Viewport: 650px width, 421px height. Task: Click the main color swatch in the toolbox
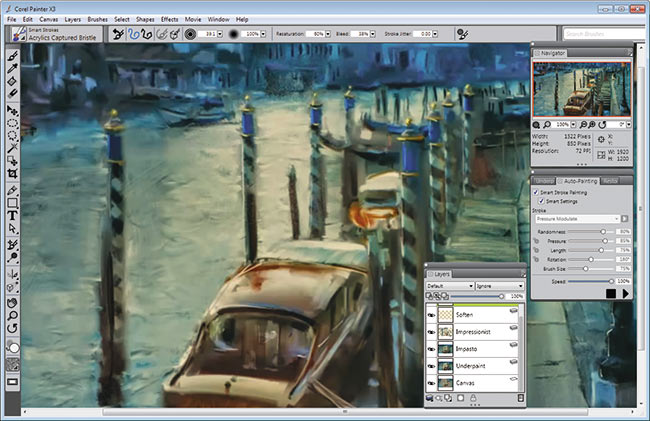[14, 348]
